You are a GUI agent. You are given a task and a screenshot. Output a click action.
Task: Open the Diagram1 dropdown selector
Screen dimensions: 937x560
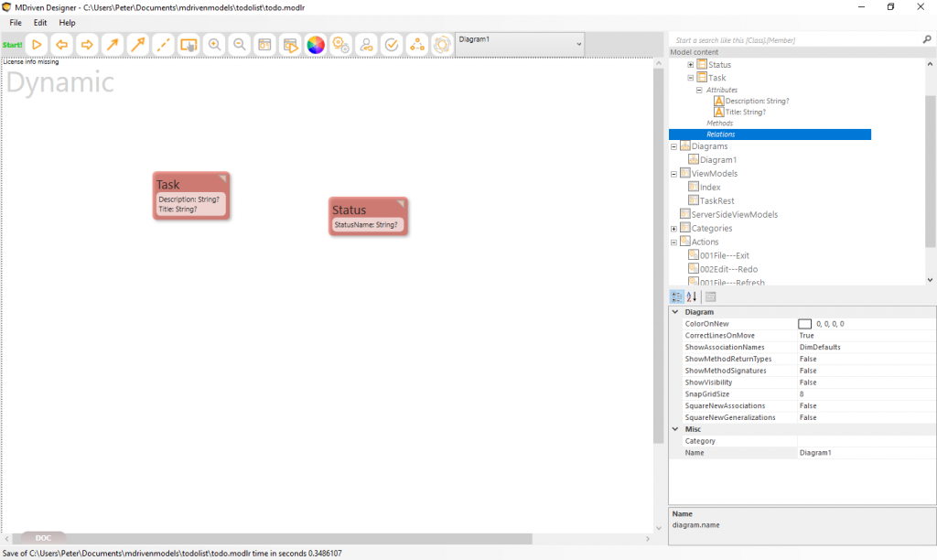520,44
